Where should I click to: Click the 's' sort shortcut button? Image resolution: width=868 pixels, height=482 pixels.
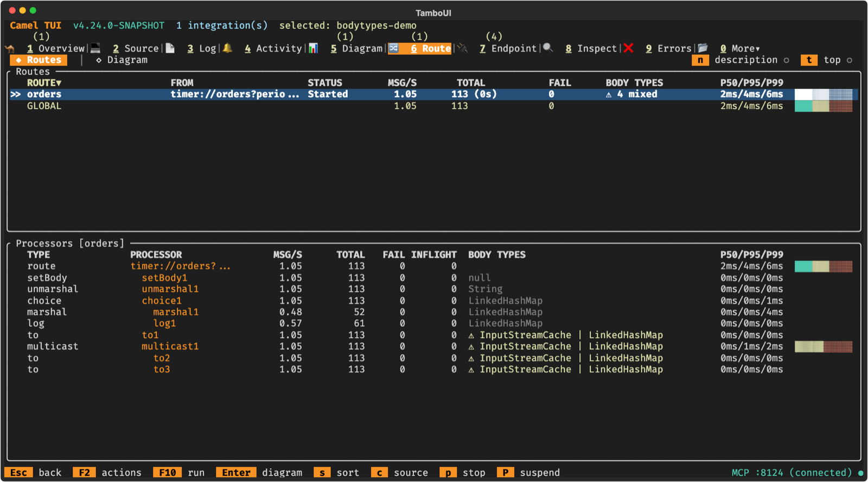click(x=336, y=473)
